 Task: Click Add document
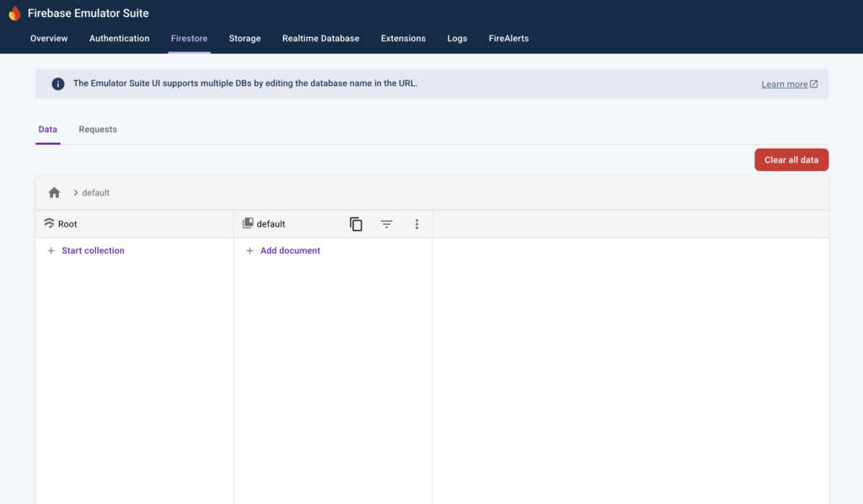[x=290, y=251]
